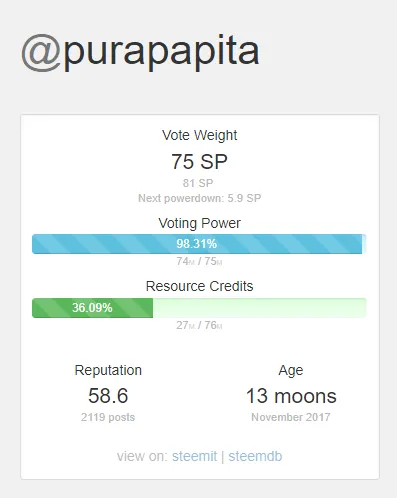Click the Voting Power heading
This screenshot has height=498, width=397.
point(199,223)
